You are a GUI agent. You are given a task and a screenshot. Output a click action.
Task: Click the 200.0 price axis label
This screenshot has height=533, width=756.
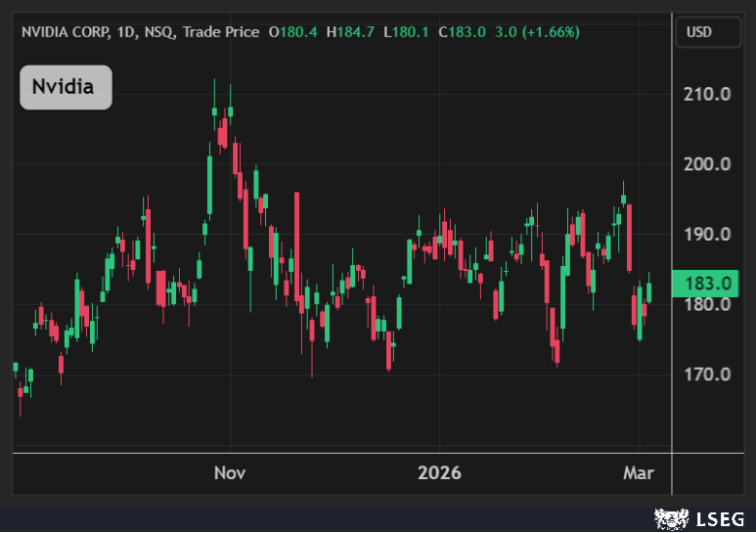click(709, 164)
